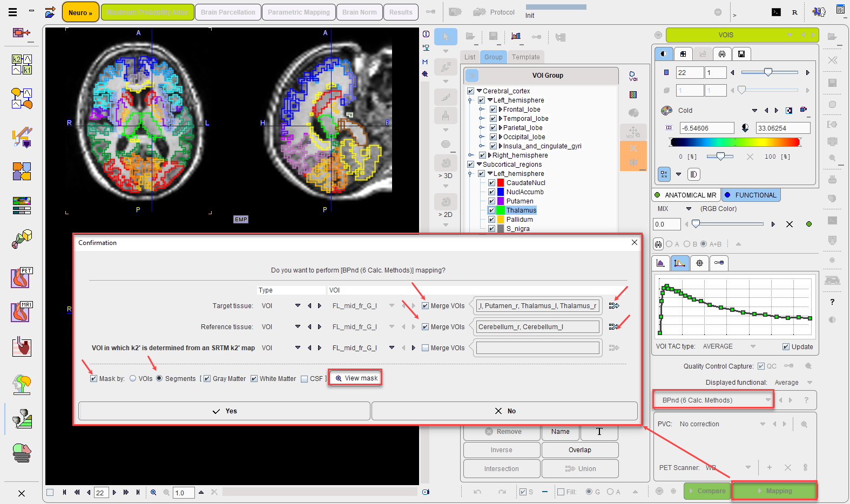The image size is (850, 504).
Task: Click the image info icon
Action: point(426,34)
